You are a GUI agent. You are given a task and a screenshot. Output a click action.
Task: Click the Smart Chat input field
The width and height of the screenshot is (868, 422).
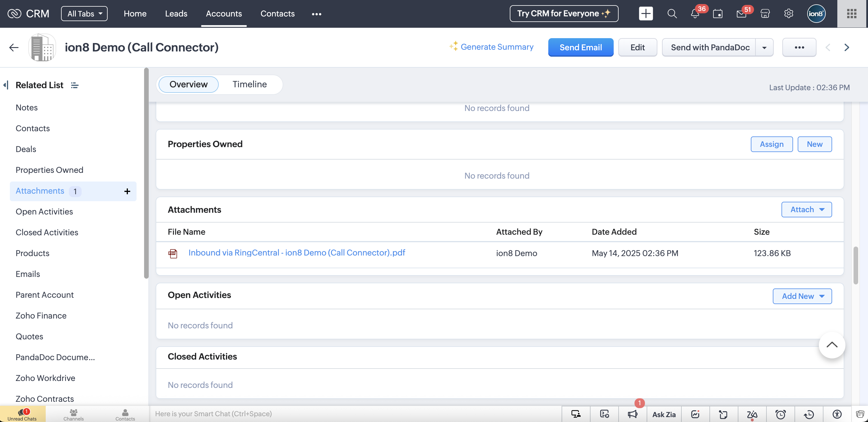356,414
